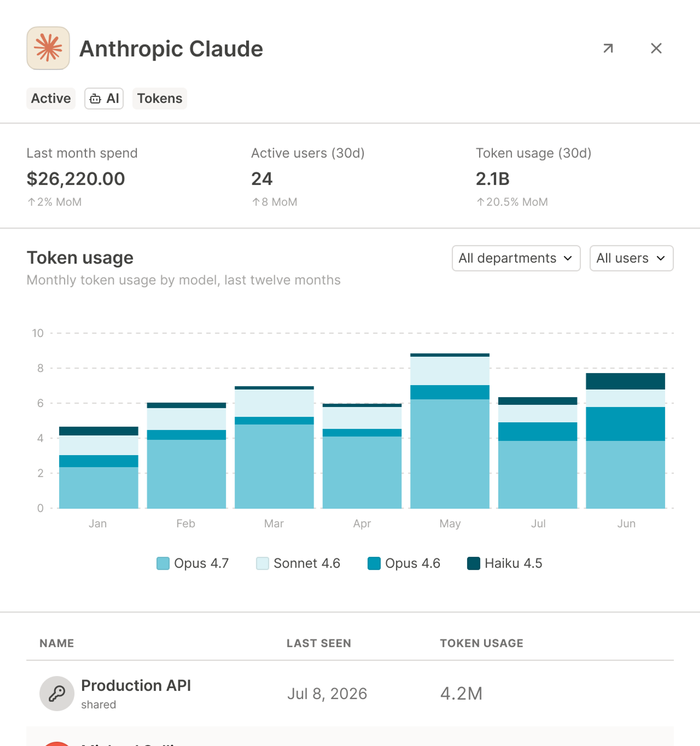Click the 'shared' label under Production API

[x=98, y=705]
